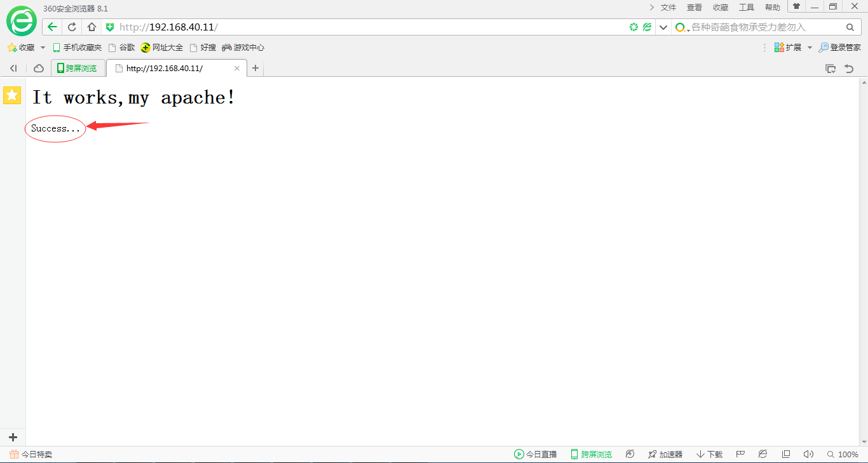Open the 工具 menu

point(746,8)
